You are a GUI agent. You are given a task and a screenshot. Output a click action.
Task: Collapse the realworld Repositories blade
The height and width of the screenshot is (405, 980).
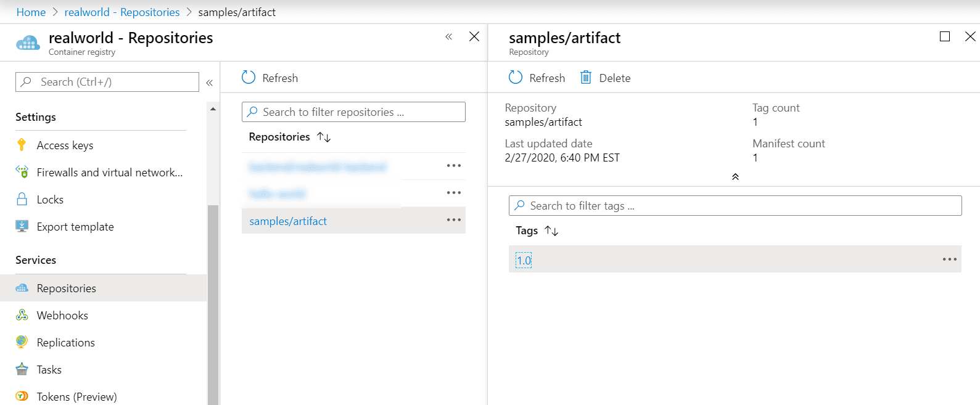(448, 37)
